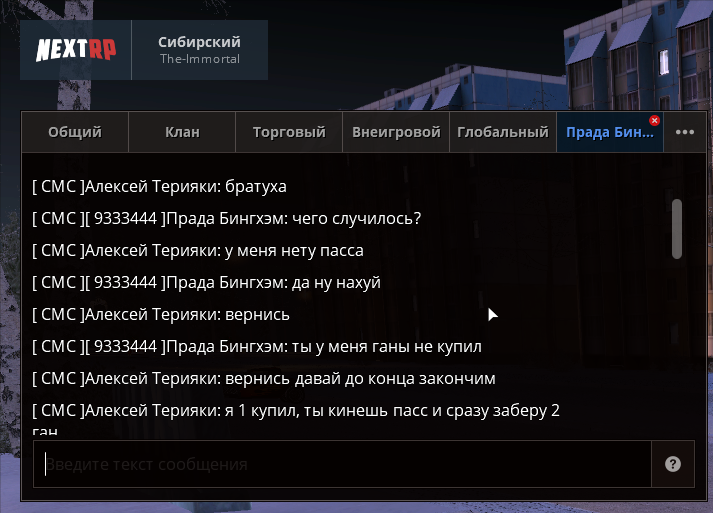
Task: Close the Прада Бин... chat tab
Action: click(654, 121)
